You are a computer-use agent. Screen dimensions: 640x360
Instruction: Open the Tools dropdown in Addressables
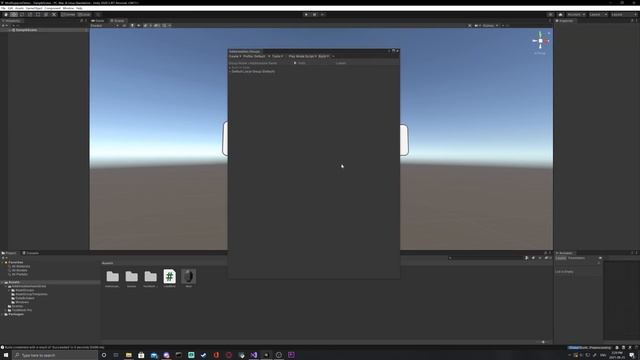[278, 56]
